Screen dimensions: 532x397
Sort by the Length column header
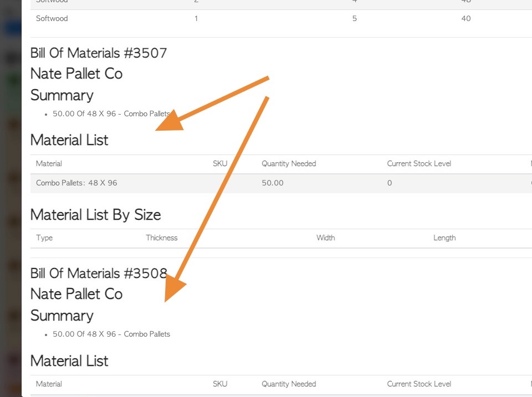point(444,238)
